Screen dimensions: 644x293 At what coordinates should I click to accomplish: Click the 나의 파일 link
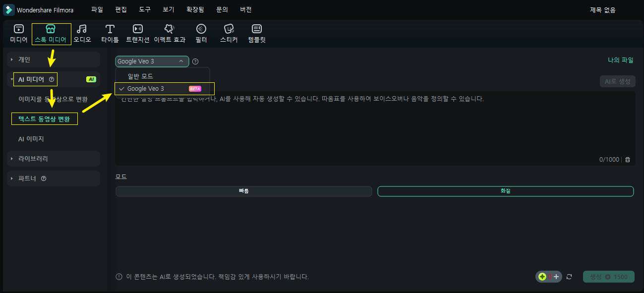[x=620, y=60]
